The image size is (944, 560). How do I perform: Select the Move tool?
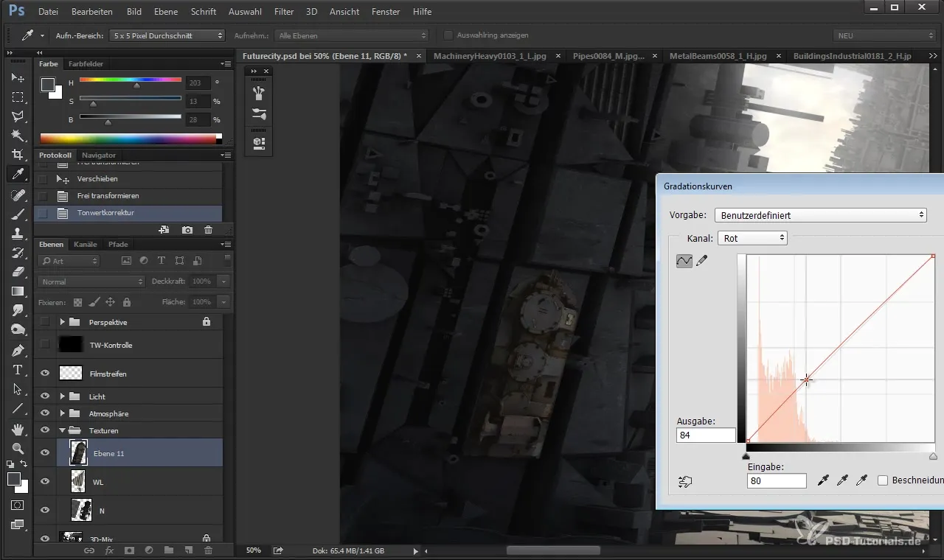tap(18, 77)
